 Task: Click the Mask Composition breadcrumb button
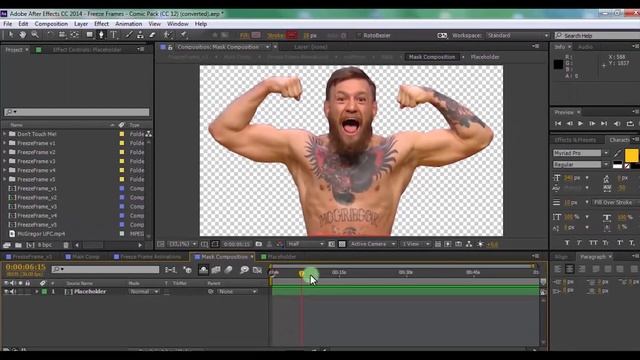tap(432, 57)
